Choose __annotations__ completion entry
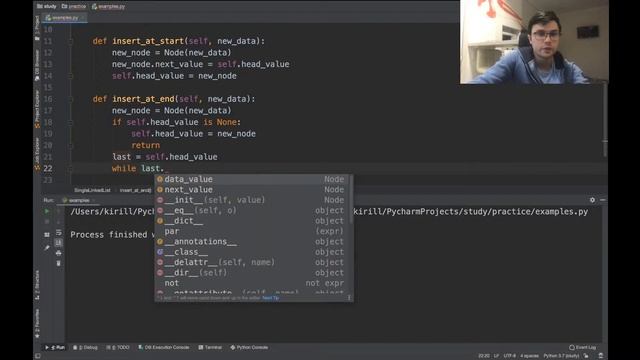Image resolution: width=640 pixels, height=360 pixels. coord(252,242)
